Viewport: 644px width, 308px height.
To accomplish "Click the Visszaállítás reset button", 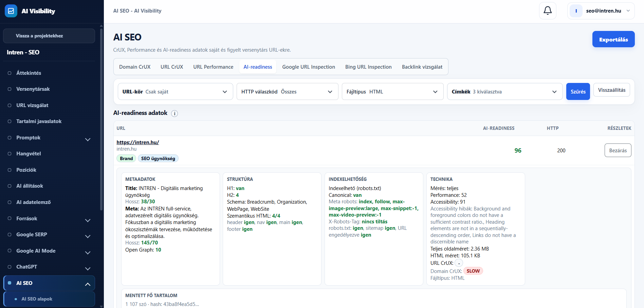I will pyautogui.click(x=612, y=90).
